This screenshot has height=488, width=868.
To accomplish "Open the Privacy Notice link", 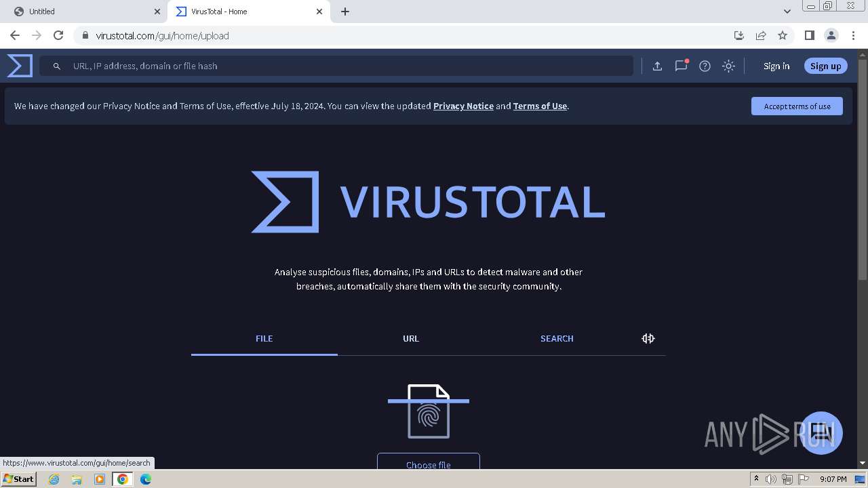I will click(463, 106).
